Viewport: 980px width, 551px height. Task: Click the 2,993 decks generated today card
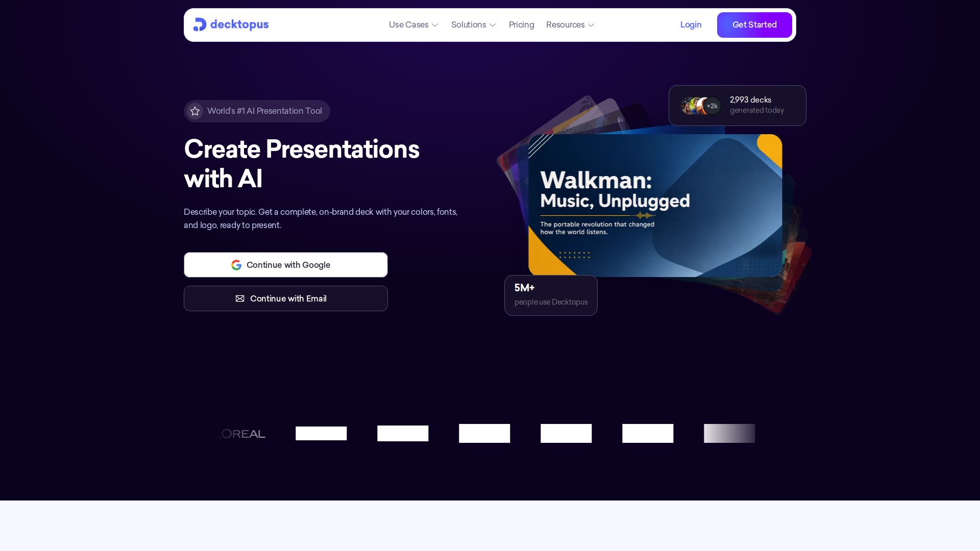[738, 106]
